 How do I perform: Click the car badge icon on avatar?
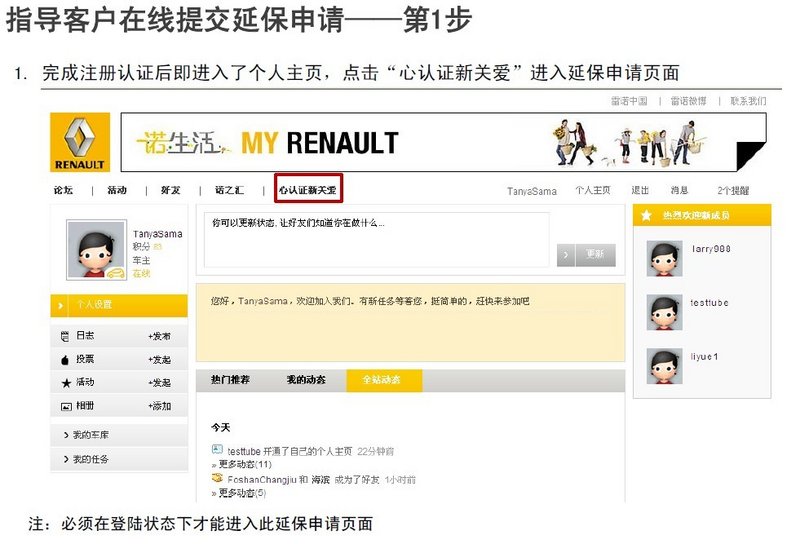pos(116,273)
